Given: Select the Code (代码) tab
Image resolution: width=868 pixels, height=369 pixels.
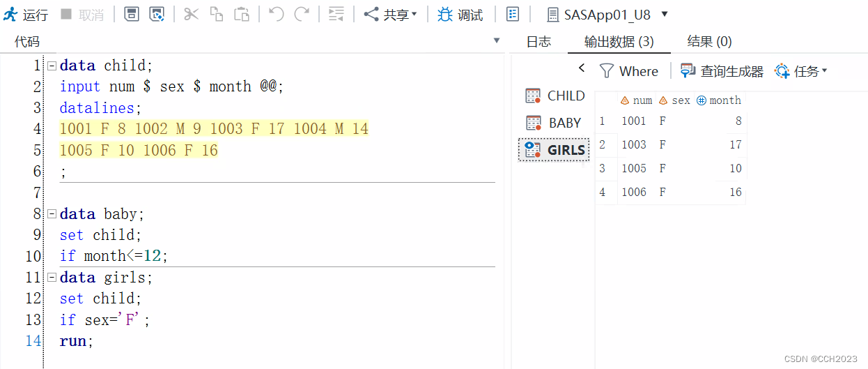Looking at the screenshot, I should pyautogui.click(x=27, y=42).
